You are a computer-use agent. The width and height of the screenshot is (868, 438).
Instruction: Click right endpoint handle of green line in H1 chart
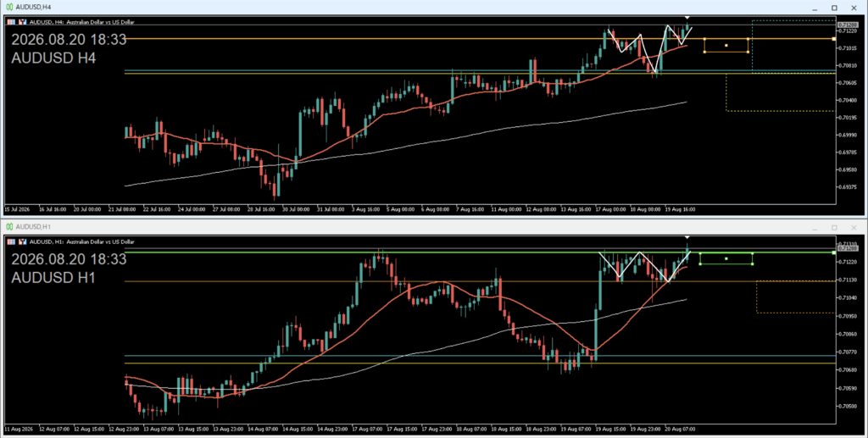[x=834, y=252]
